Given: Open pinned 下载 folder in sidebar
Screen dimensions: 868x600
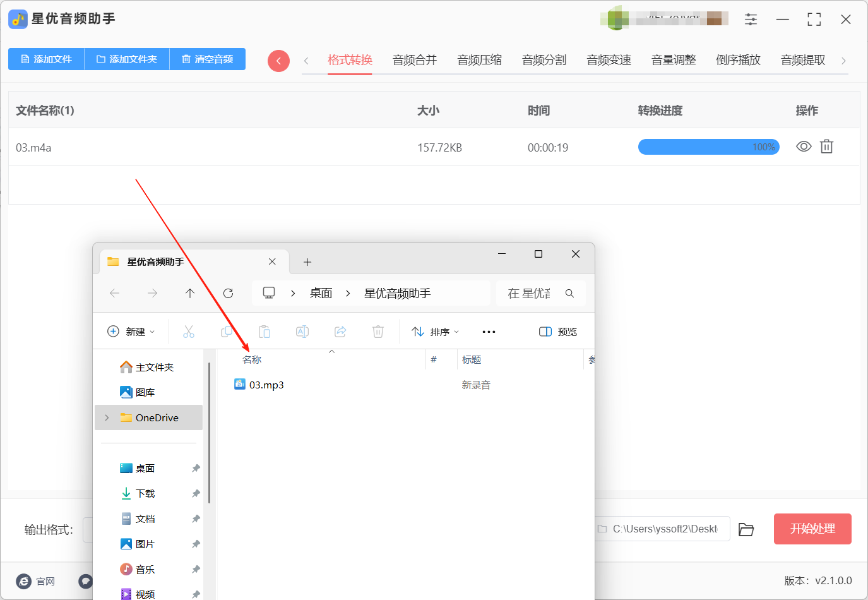Looking at the screenshot, I should coord(138,493).
